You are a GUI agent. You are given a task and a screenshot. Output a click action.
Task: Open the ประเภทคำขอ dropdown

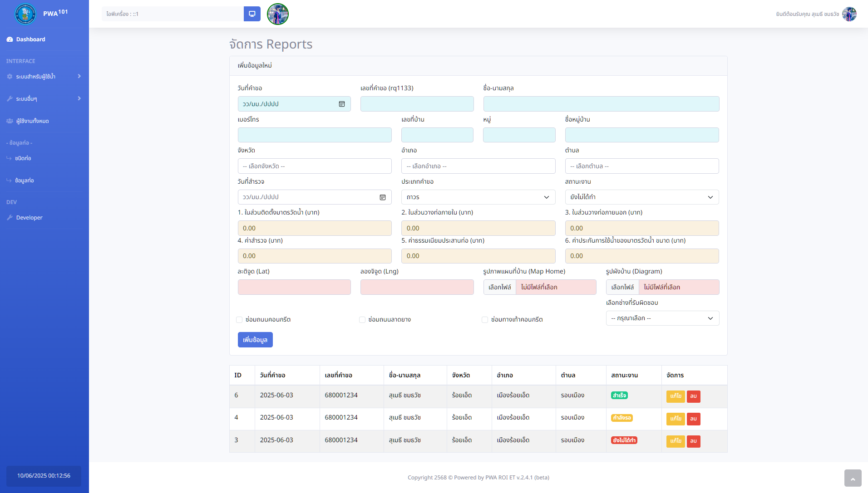click(x=478, y=197)
